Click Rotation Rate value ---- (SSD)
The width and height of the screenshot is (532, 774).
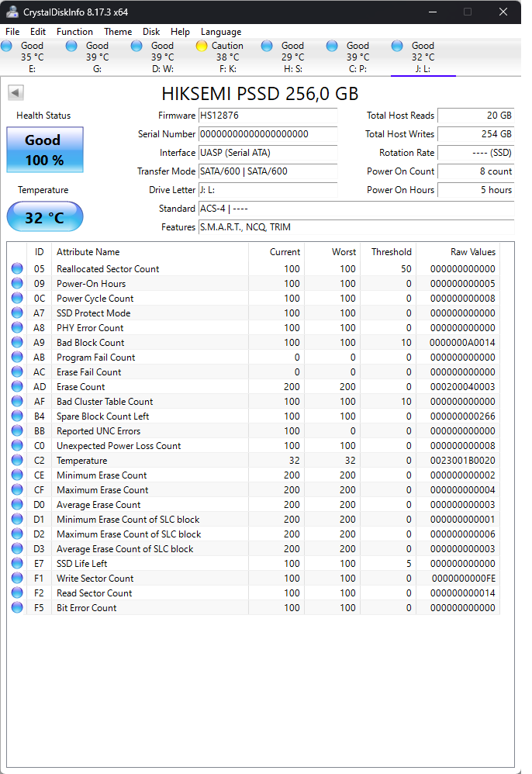tap(475, 153)
